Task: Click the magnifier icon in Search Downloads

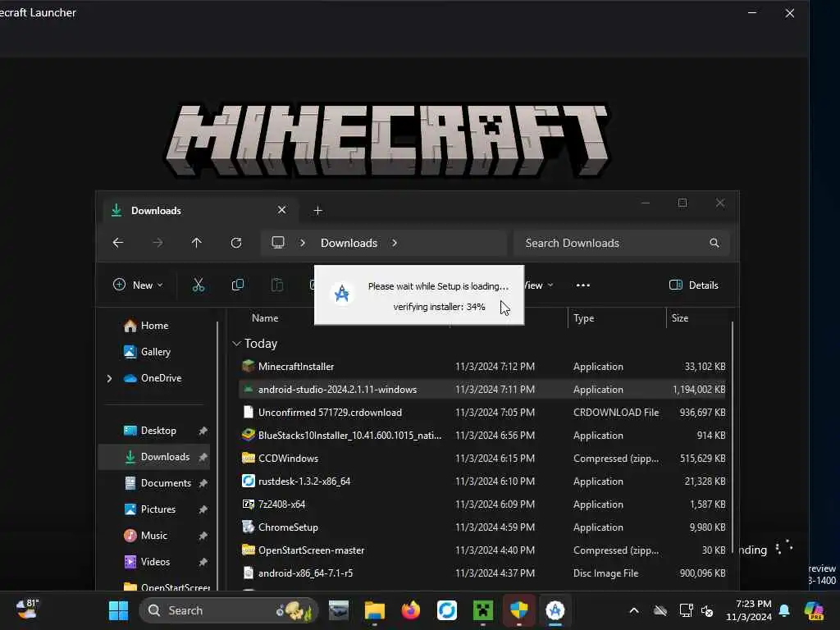Action: [714, 243]
